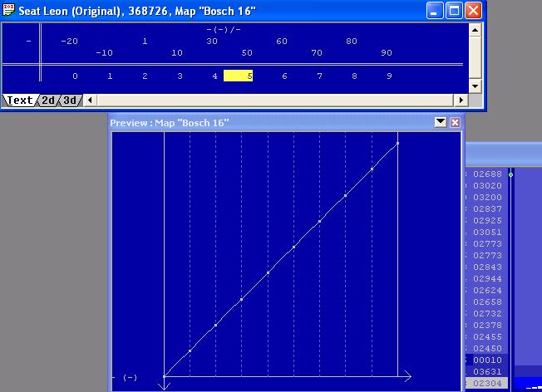Open the Preview panel dropdown arrow
542x392 pixels.
tap(441, 122)
